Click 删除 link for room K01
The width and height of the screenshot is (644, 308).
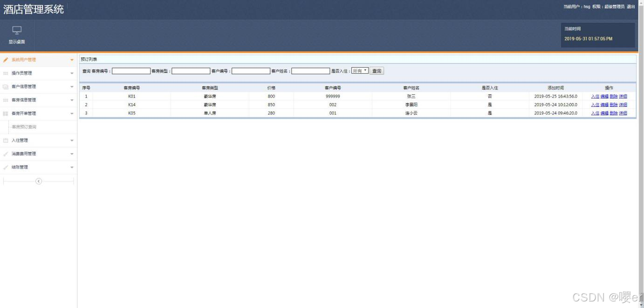tap(614, 96)
